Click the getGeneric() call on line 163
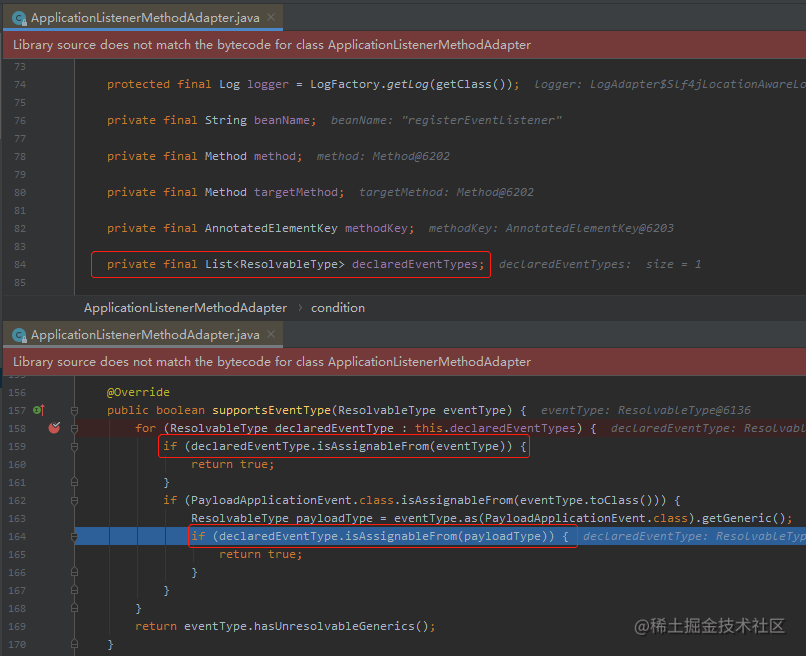 click(x=743, y=518)
